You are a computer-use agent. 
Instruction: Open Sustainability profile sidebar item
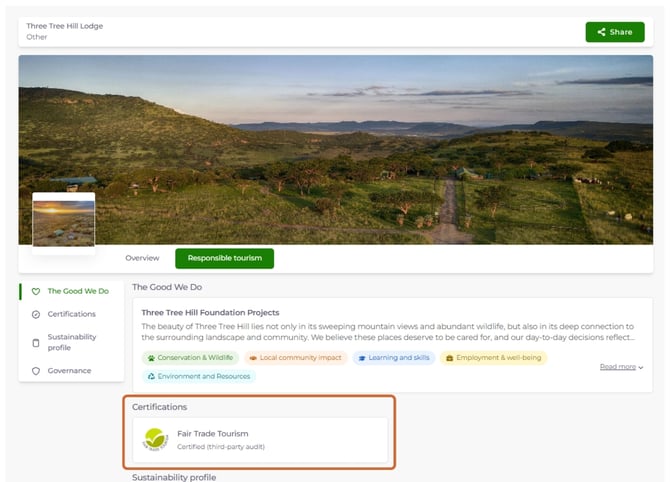[72, 342]
